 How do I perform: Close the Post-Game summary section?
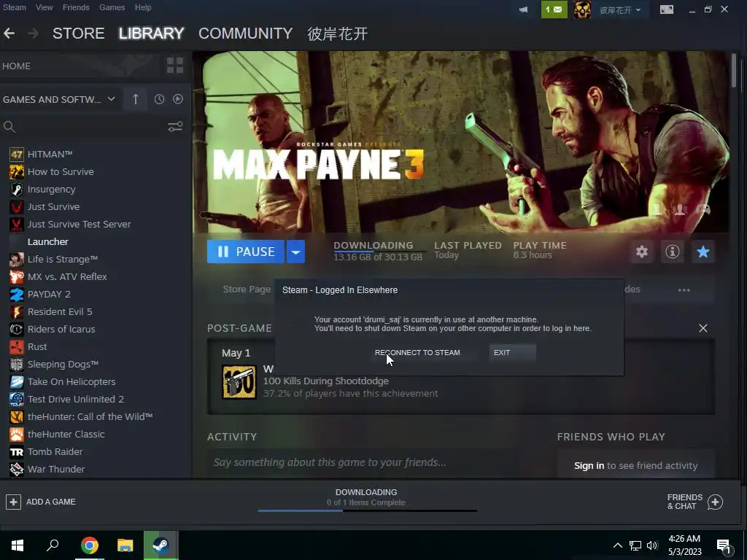(x=703, y=328)
